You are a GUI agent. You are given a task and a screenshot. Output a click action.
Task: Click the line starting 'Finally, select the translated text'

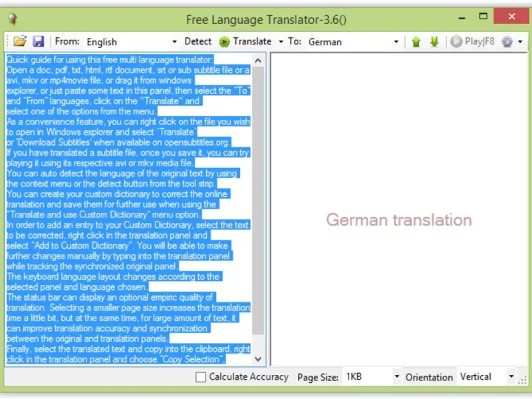[128, 349]
